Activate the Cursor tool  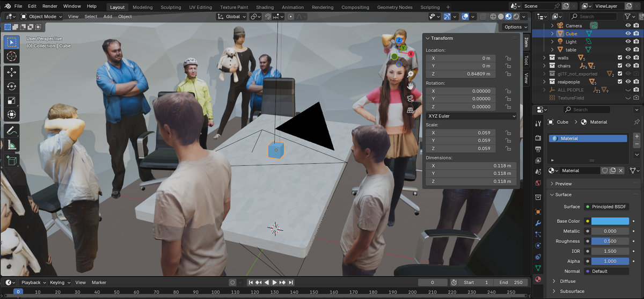12,56
